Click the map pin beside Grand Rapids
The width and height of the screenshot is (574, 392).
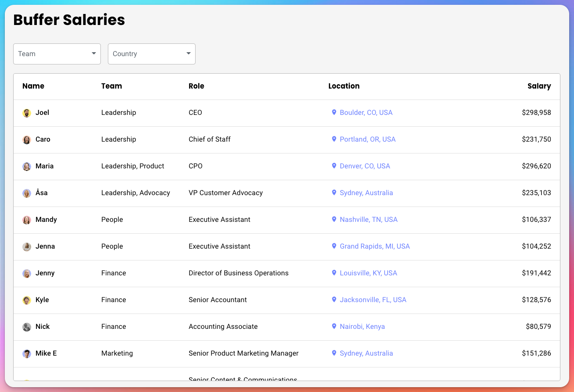pos(334,246)
